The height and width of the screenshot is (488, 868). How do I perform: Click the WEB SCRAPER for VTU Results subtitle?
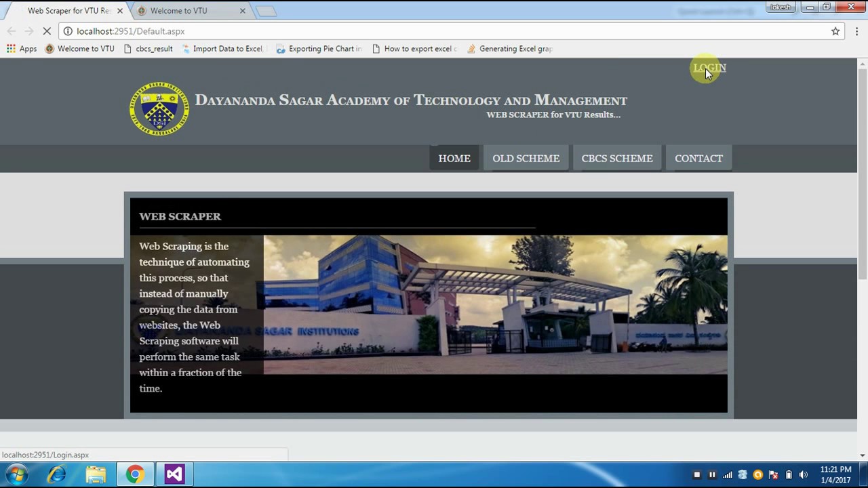coord(553,115)
